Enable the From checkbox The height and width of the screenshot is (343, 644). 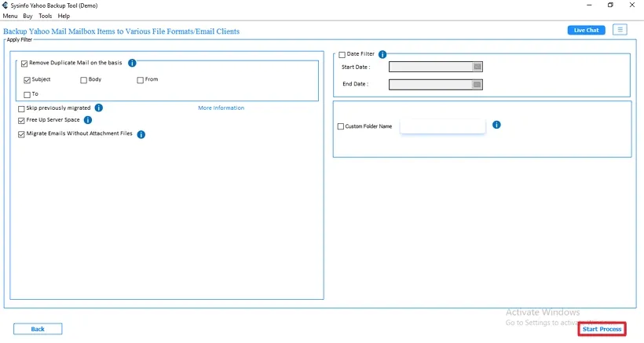(141, 80)
